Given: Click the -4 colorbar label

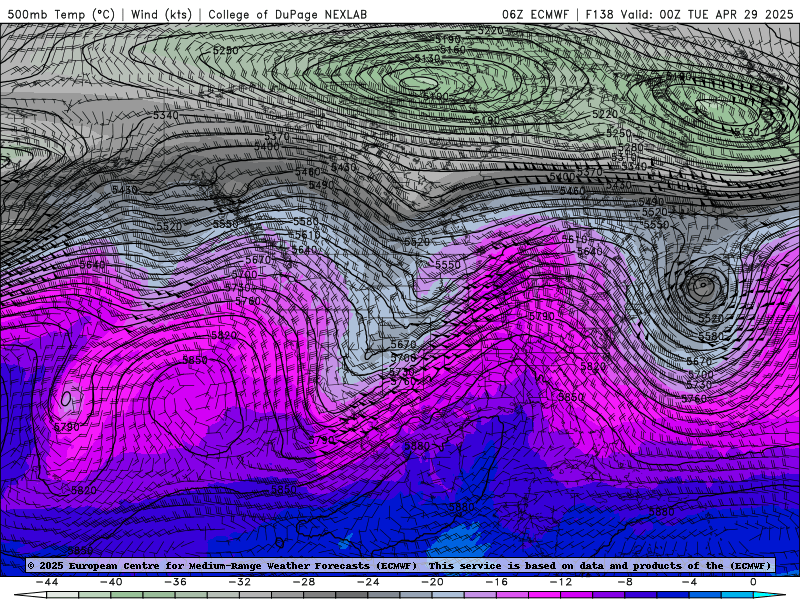Looking at the screenshot, I should click(690, 582).
